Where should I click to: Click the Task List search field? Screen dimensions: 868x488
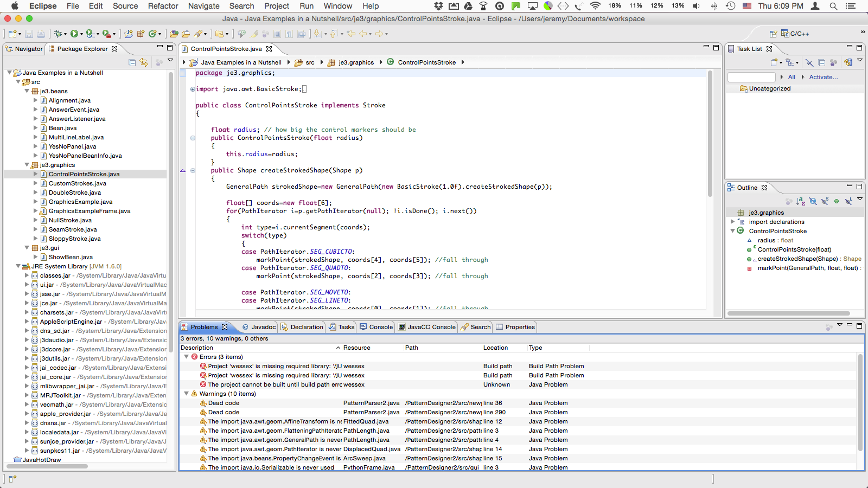click(x=751, y=77)
